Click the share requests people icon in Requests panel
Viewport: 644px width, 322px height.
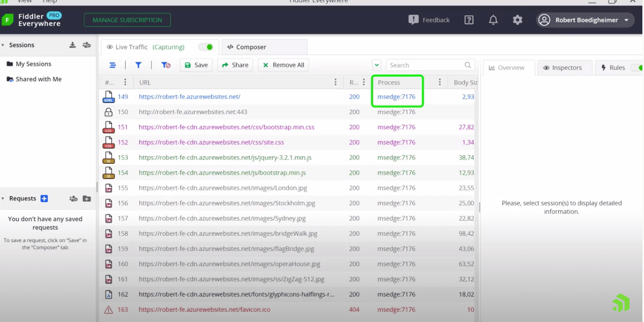(74, 198)
